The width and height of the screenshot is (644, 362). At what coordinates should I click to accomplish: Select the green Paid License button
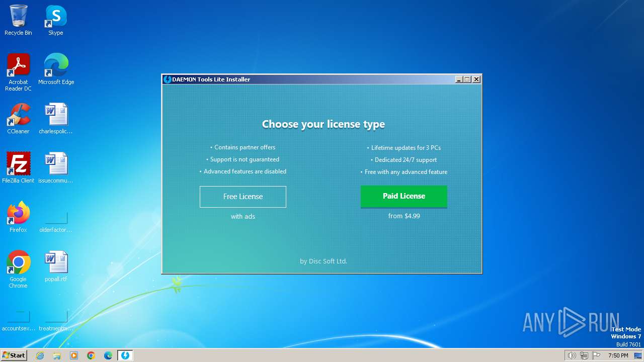404,196
